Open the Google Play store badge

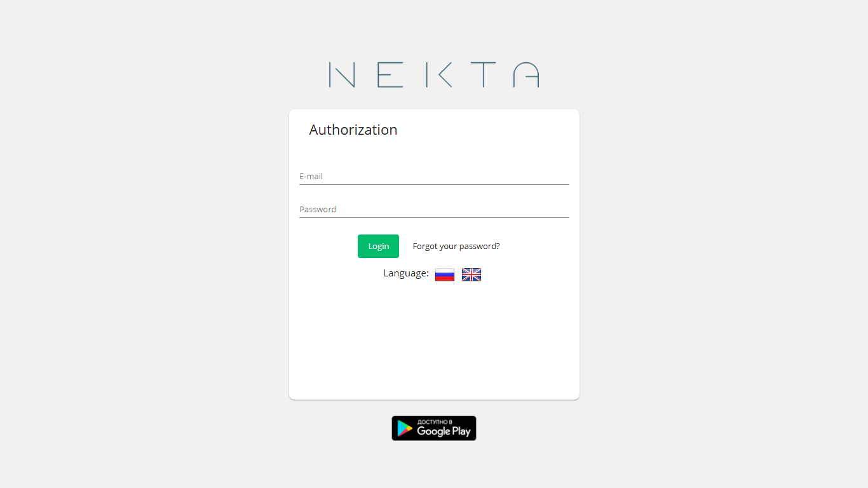[434, 428]
